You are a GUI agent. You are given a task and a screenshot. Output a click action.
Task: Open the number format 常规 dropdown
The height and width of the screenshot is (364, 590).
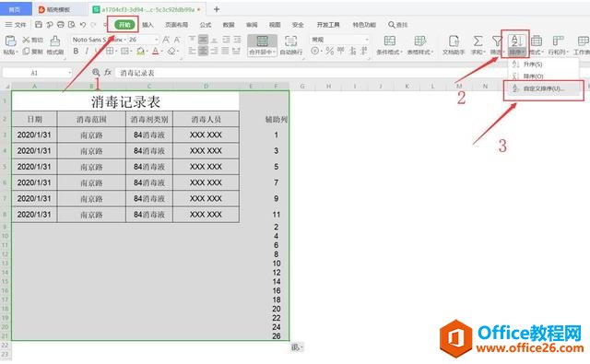pos(367,40)
